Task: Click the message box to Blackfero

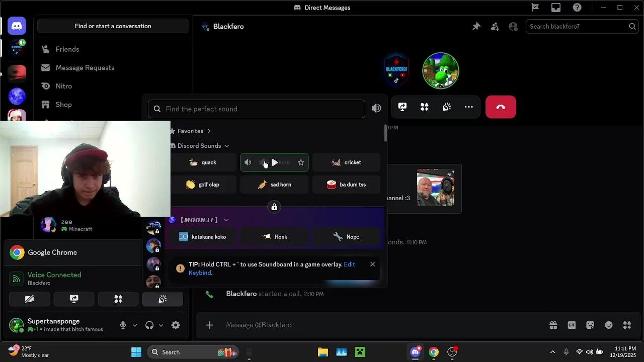Action: click(382, 325)
